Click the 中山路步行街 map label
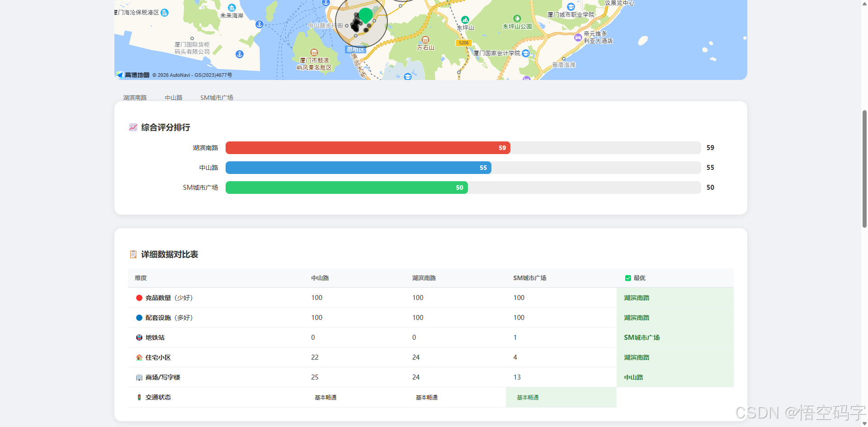The image size is (868, 427). 325,26
